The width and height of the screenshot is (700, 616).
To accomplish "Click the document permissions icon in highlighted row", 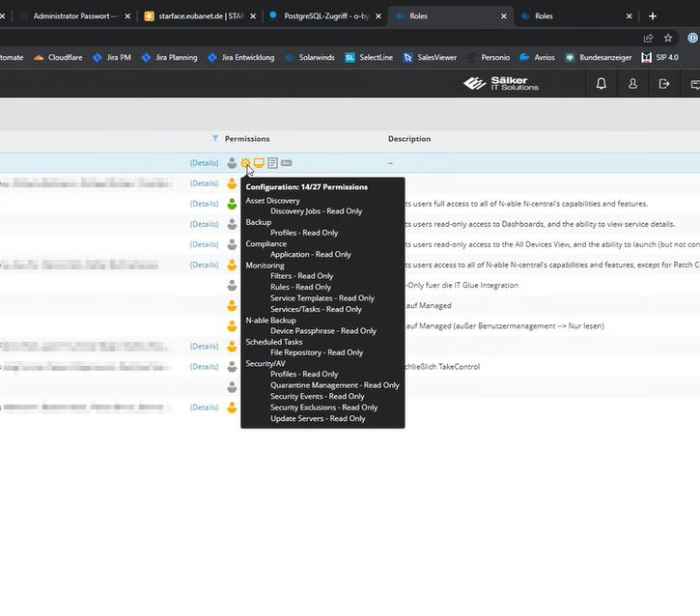I will point(273,163).
